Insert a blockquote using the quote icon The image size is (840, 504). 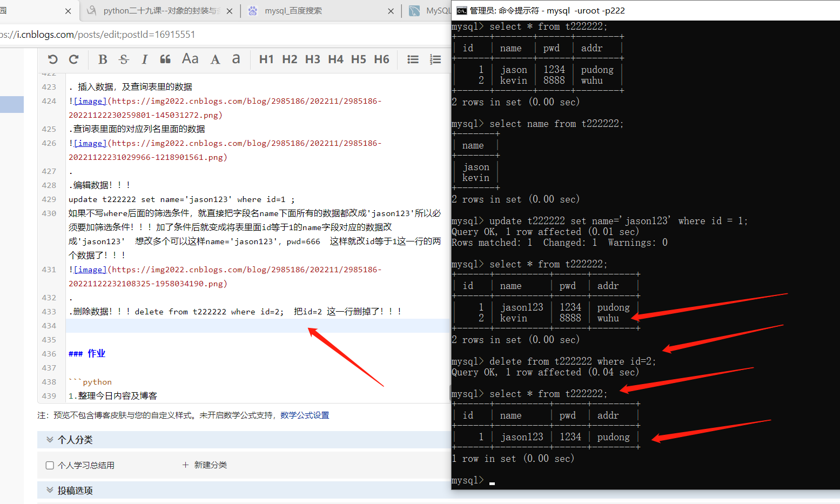[x=165, y=59]
